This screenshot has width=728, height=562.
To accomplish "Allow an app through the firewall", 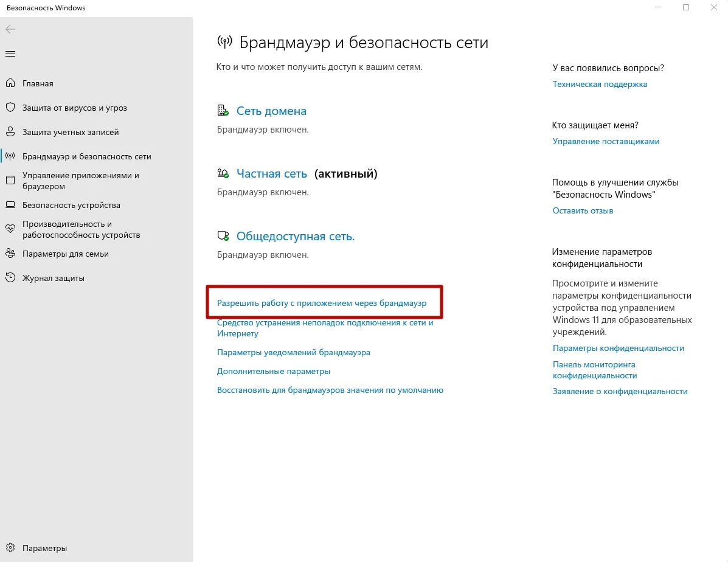I will coord(322,303).
